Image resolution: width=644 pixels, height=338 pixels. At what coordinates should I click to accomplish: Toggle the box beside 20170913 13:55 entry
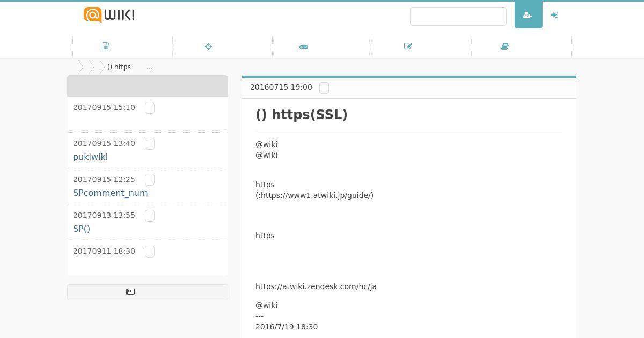coord(150,216)
